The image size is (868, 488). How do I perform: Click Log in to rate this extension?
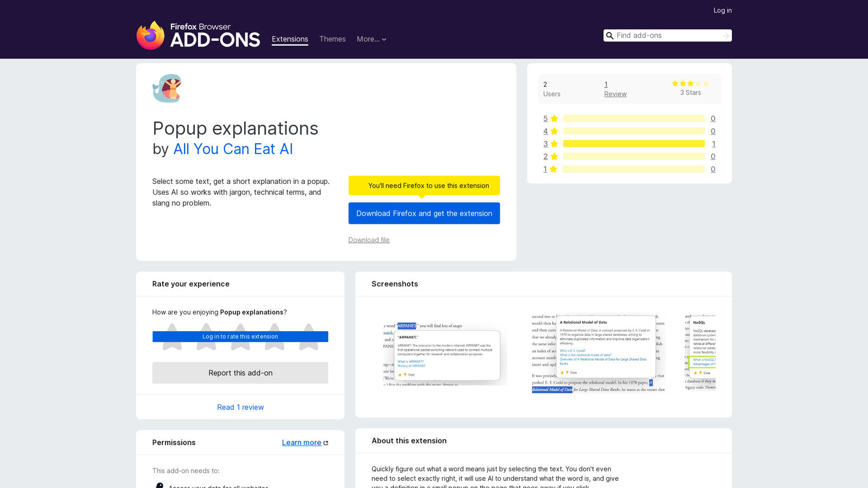tap(240, 337)
